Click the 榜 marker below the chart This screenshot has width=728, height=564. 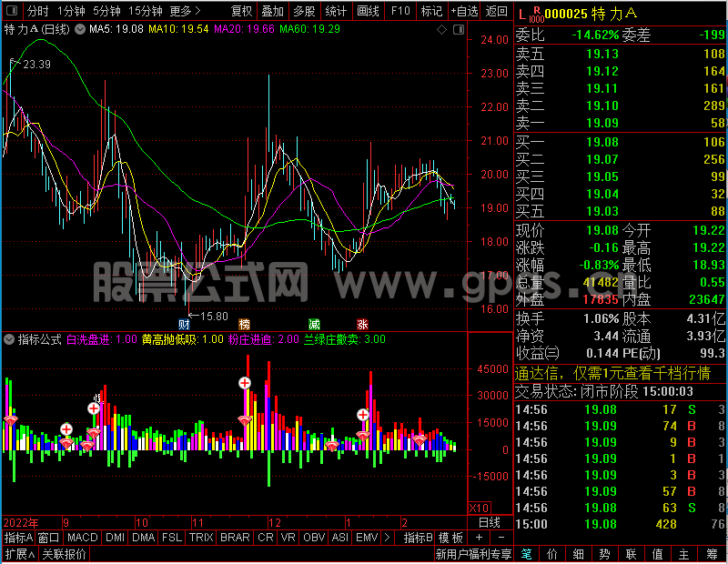coord(244,325)
